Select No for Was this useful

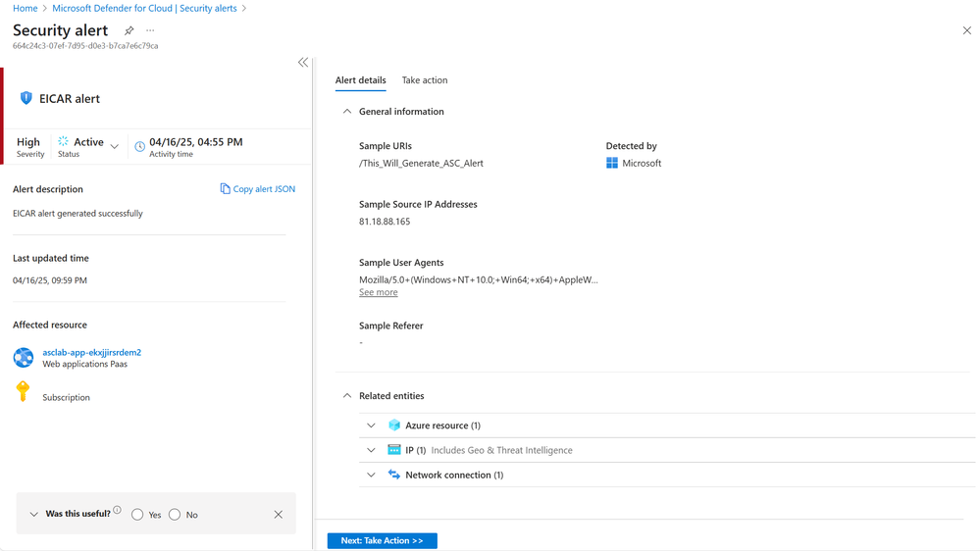click(x=175, y=514)
